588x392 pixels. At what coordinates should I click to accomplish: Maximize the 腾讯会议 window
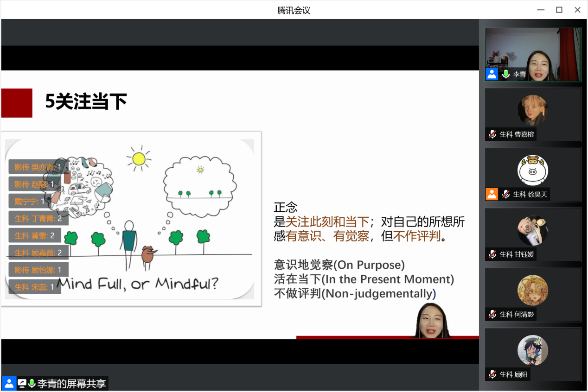pyautogui.click(x=559, y=10)
